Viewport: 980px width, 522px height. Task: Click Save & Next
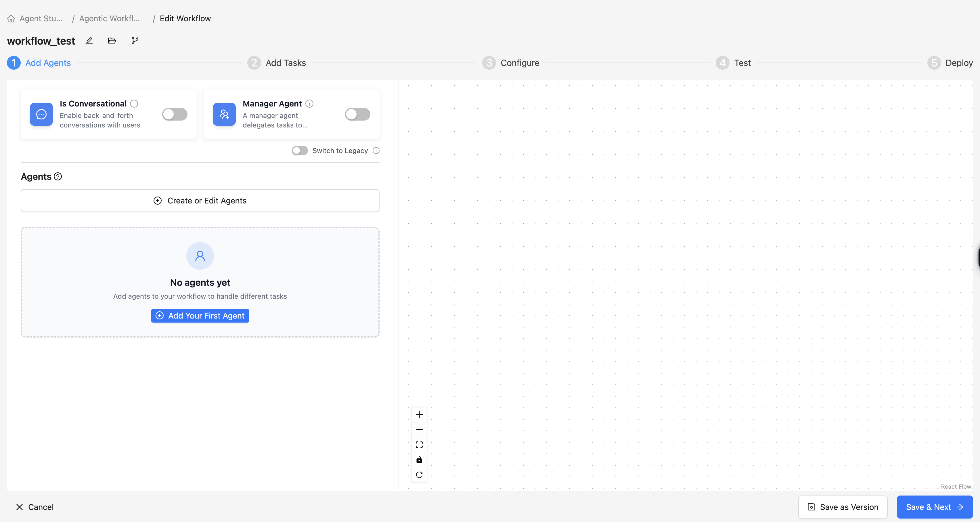click(x=934, y=507)
